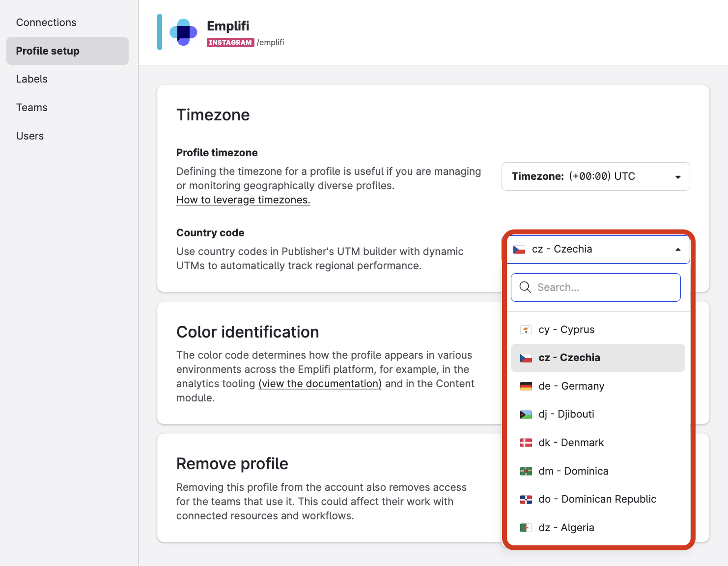Focus the country Search field

coord(596,287)
